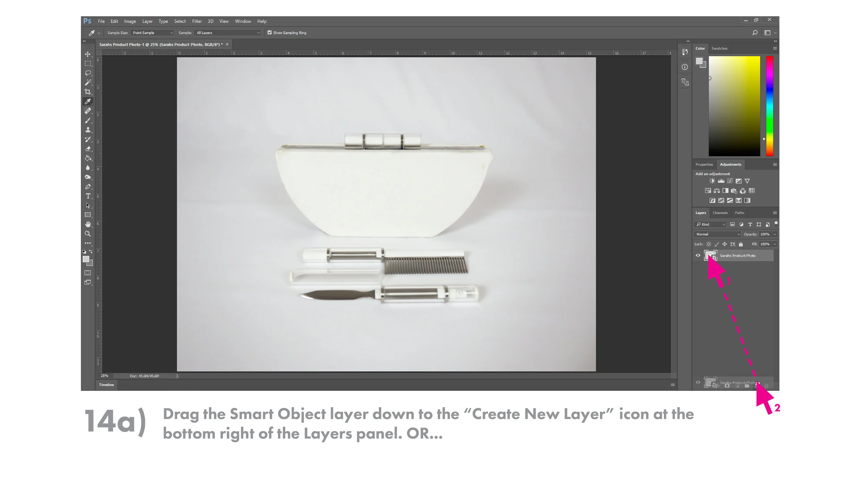Image resolution: width=868 pixels, height=488 pixels.
Task: Toggle prevent artboard auto-nesting lock
Action: (x=733, y=244)
